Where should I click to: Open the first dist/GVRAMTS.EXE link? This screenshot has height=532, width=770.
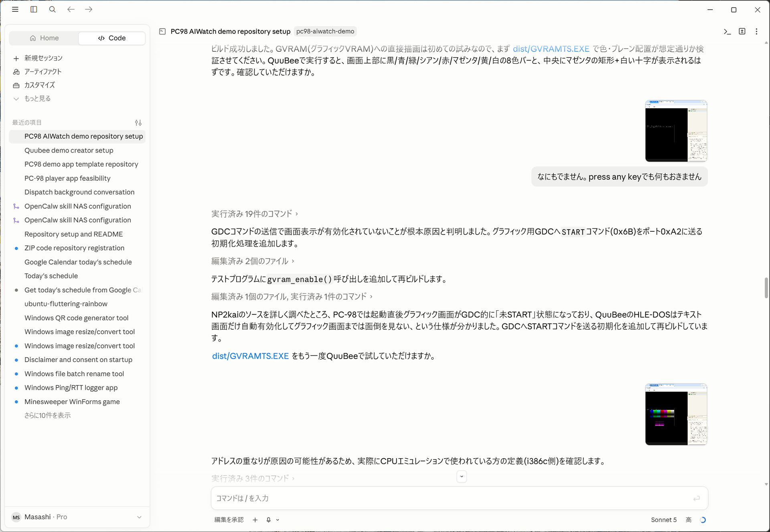click(x=551, y=49)
